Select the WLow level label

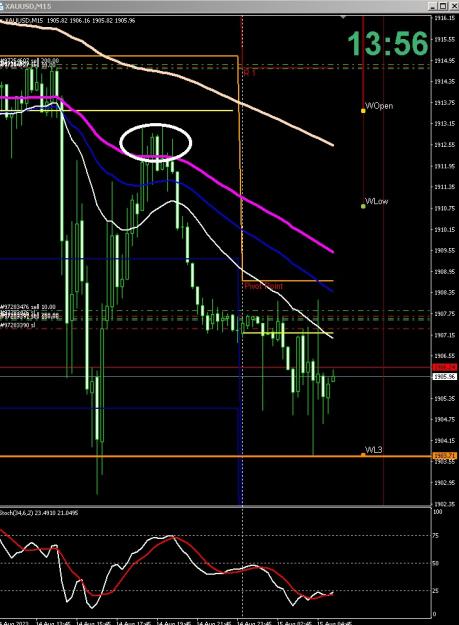pos(377,201)
